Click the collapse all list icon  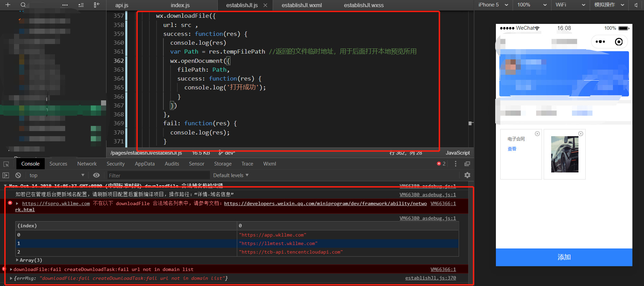[x=81, y=5]
